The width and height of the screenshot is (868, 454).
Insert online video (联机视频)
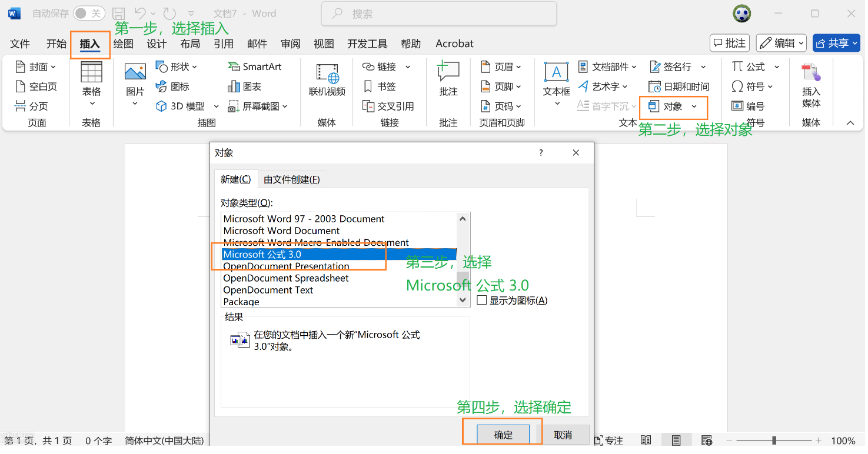tap(327, 81)
